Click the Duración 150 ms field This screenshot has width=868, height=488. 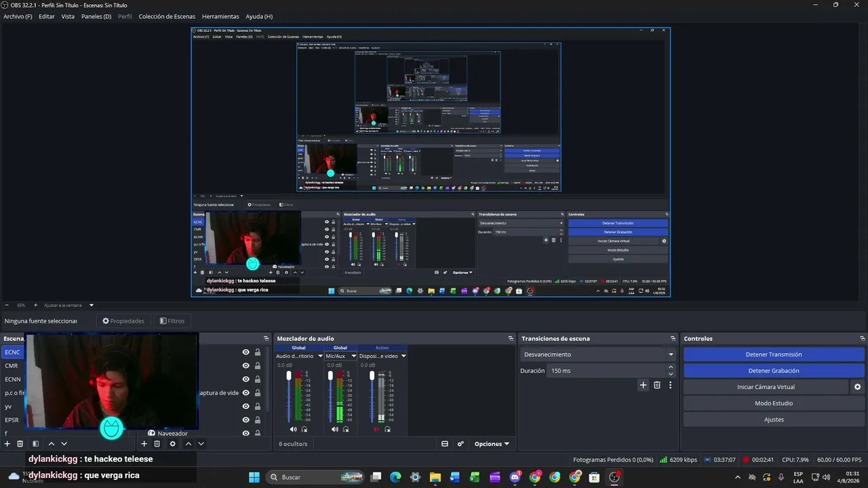click(x=607, y=371)
